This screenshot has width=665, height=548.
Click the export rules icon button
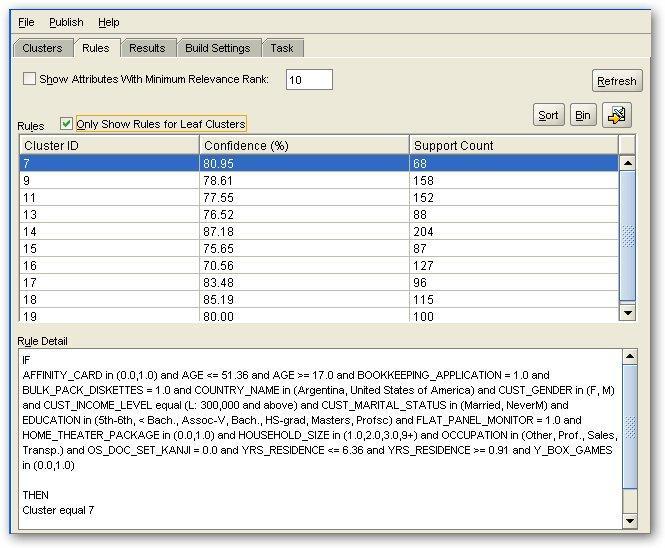[617, 115]
